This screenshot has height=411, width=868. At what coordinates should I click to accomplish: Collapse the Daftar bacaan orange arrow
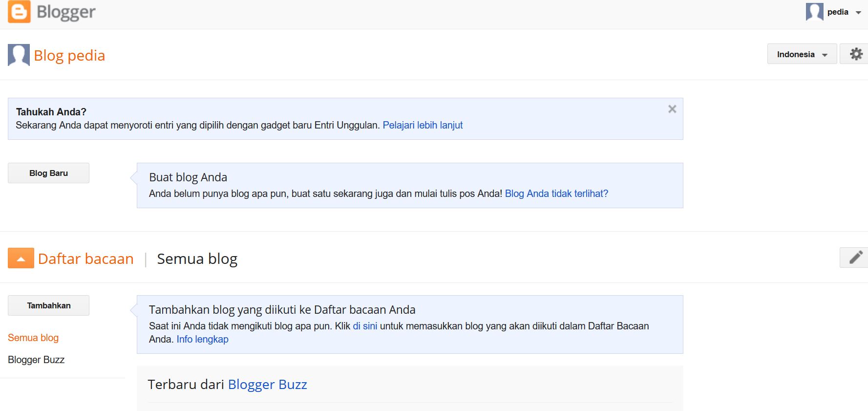click(21, 258)
